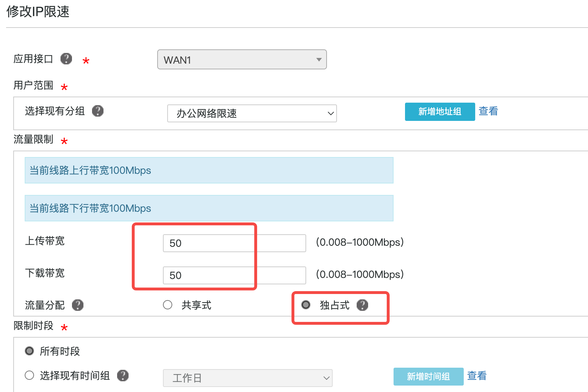Click help icon beside 应用接口
Viewport: 588px width, 392px height.
tap(66, 59)
